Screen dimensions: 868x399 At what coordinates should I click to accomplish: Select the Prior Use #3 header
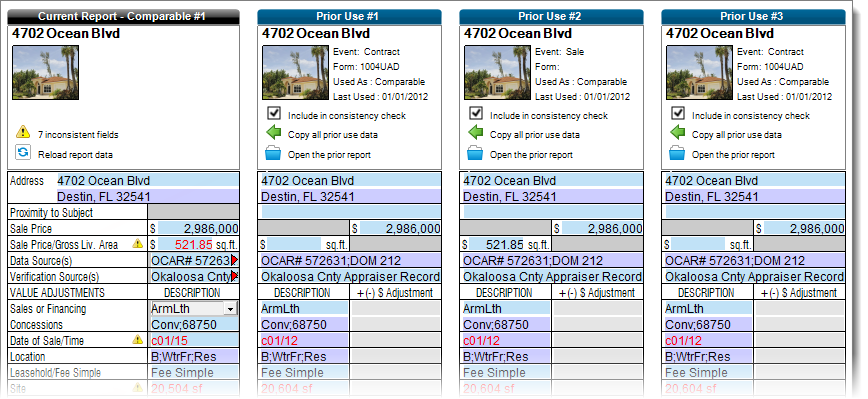click(753, 17)
